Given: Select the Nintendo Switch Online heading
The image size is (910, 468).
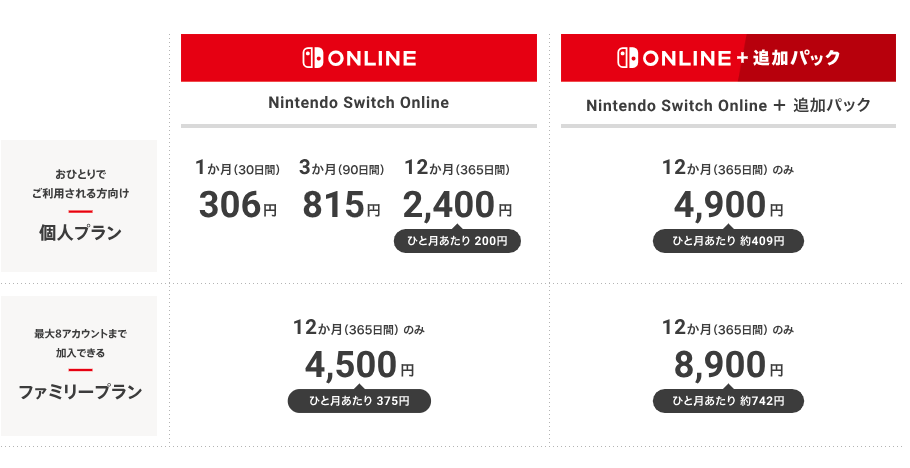Looking at the screenshot, I should click(359, 102).
